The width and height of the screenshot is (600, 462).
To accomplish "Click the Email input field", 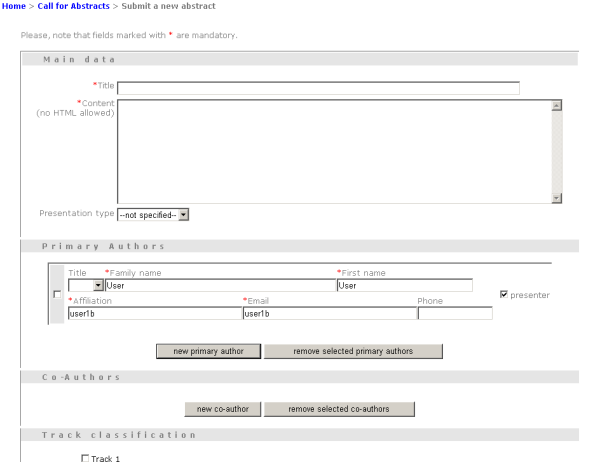I will click(x=330, y=313).
